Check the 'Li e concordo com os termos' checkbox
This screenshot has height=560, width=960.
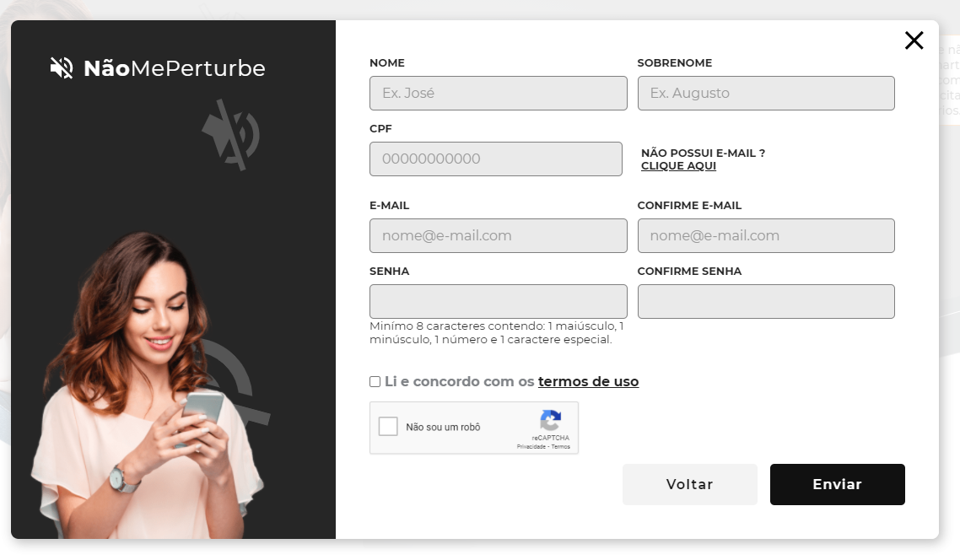[375, 381]
